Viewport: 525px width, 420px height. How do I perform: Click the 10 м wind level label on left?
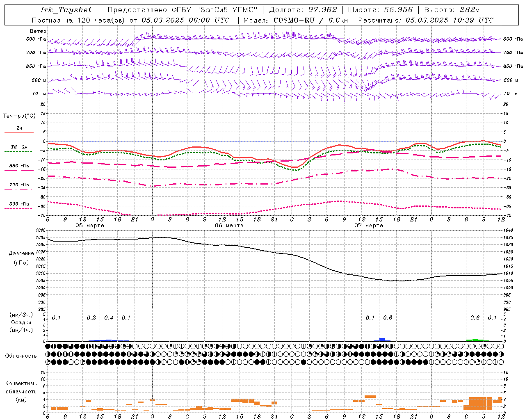(39, 94)
